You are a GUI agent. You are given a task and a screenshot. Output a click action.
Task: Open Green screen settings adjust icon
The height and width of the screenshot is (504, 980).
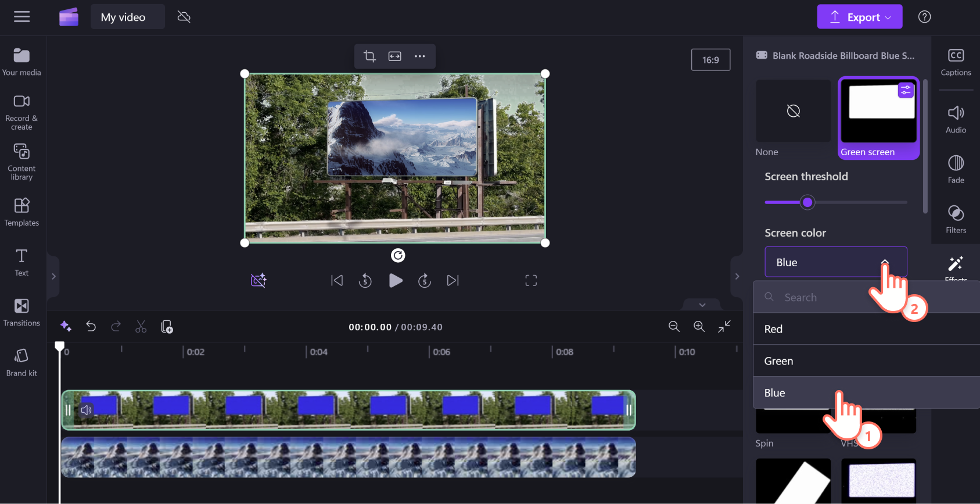tap(906, 90)
